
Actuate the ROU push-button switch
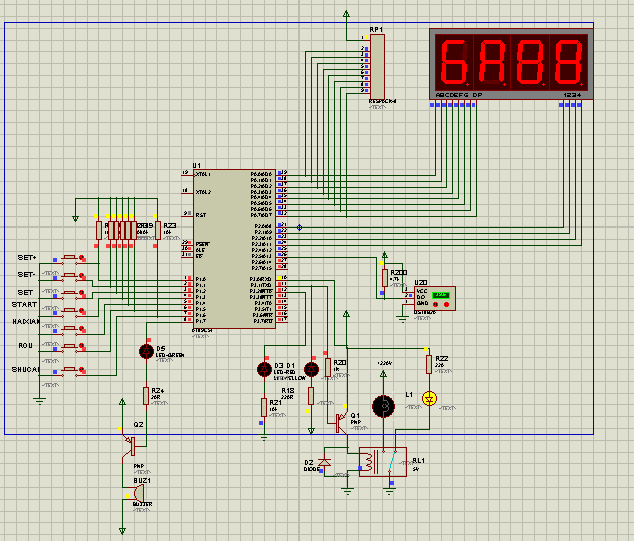(70, 347)
